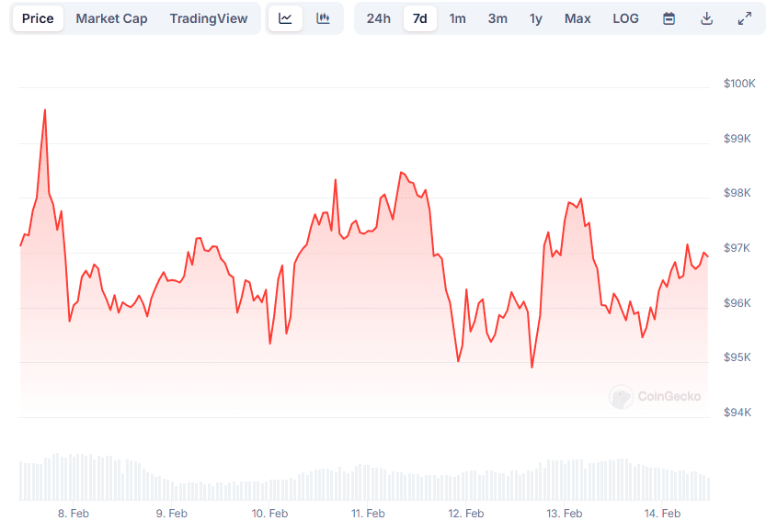Switch to the candlestick chart icon
766x532 pixels.
click(x=323, y=18)
